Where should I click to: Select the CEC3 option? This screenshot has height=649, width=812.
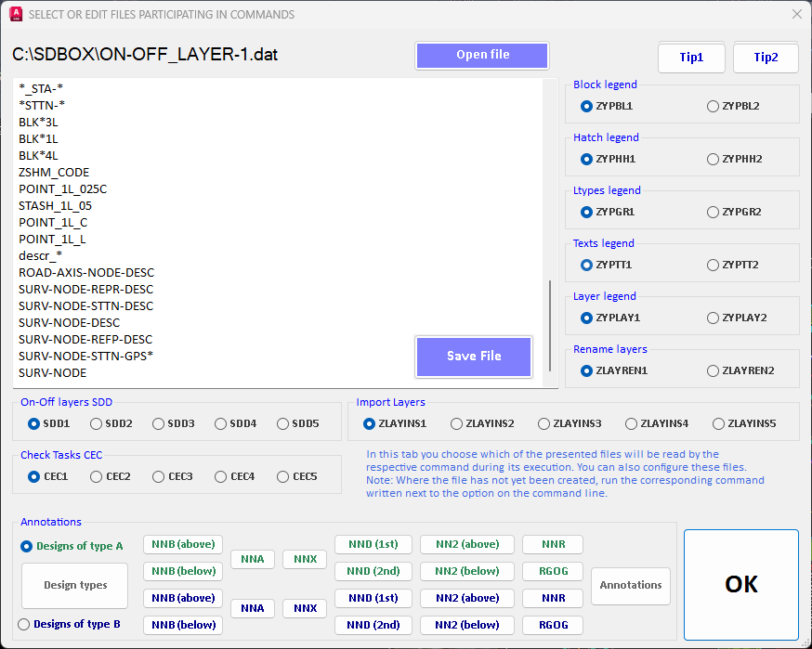173,476
